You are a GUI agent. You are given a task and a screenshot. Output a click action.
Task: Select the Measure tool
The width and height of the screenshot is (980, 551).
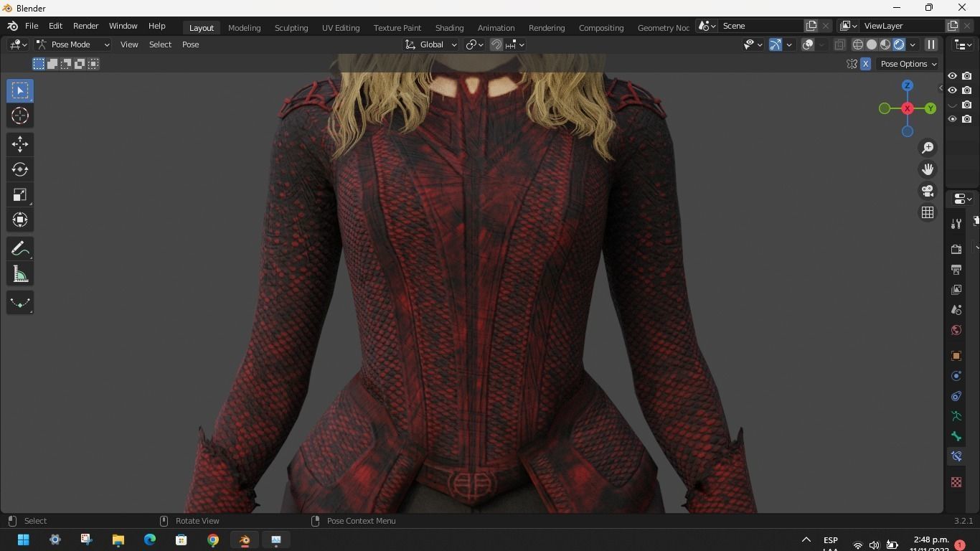coord(20,274)
